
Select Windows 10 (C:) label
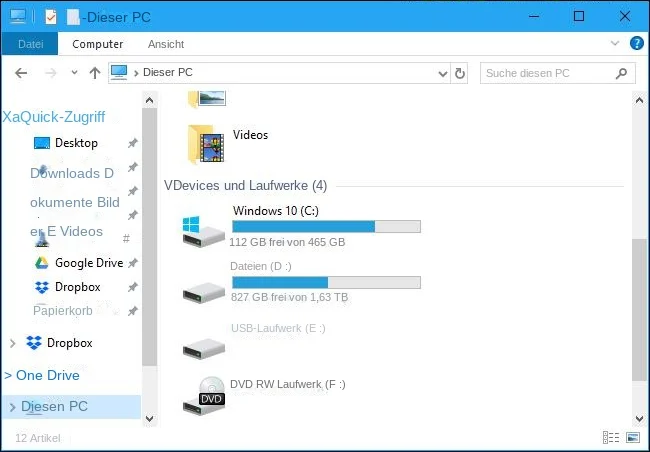pos(276,211)
